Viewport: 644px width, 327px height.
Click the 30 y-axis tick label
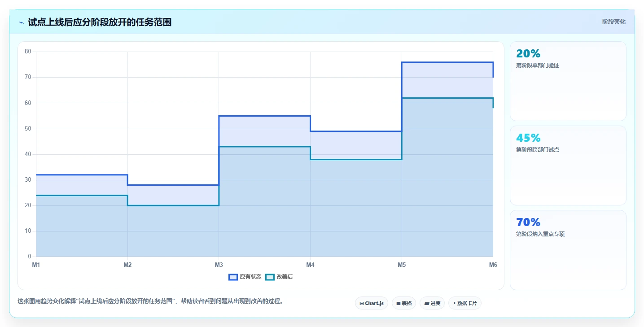tap(28, 180)
